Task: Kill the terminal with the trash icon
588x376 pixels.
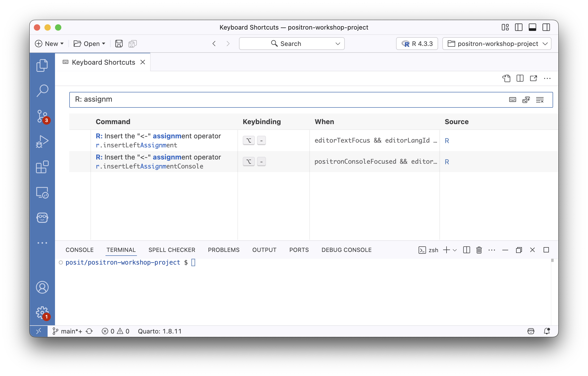Action: click(x=479, y=250)
